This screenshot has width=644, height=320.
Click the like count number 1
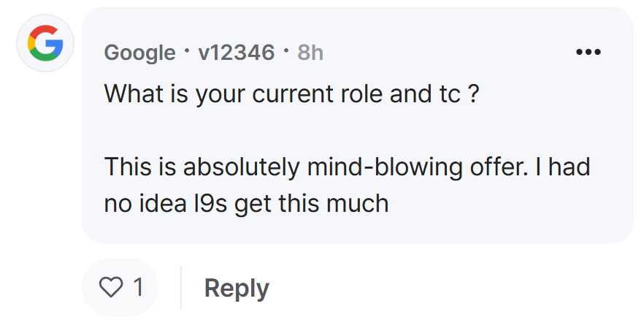(x=139, y=286)
